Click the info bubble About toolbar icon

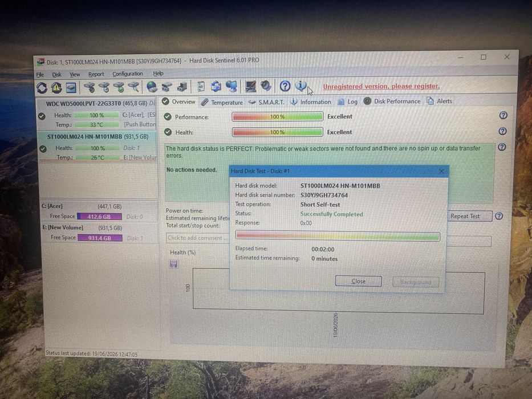click(300, 86)
